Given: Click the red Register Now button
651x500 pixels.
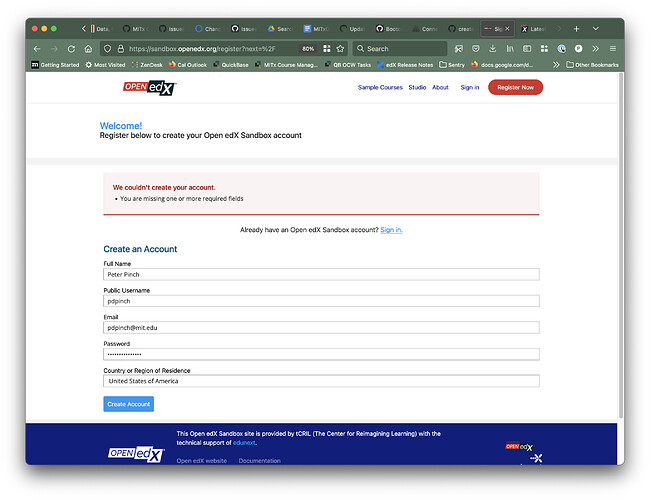Looking at the screenshot, I should coord(516,87).
